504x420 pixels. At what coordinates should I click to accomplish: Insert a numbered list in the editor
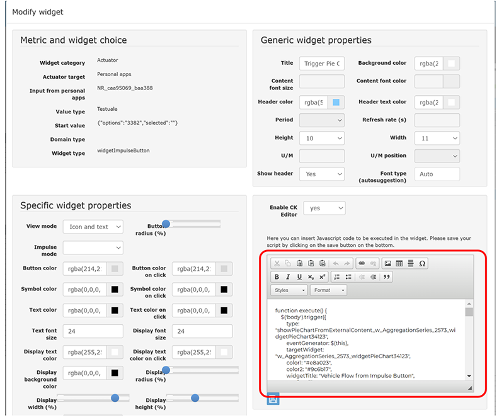pos(337,277)
